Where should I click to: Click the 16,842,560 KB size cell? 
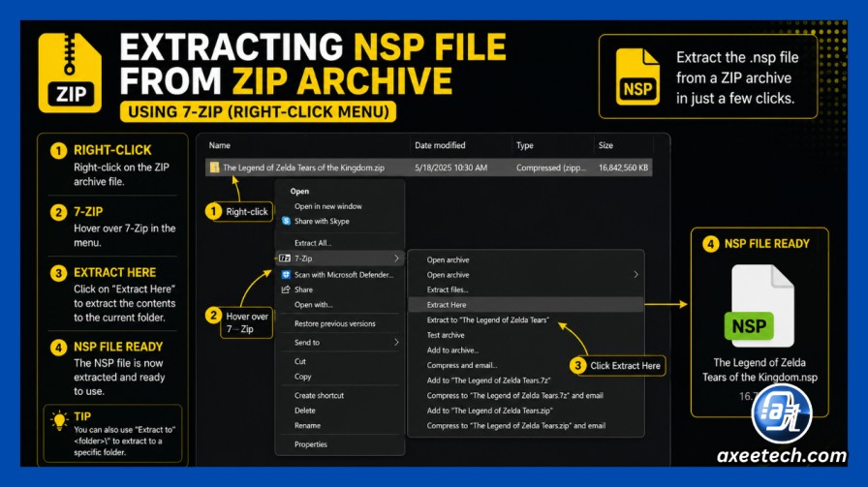click(623, 167)
